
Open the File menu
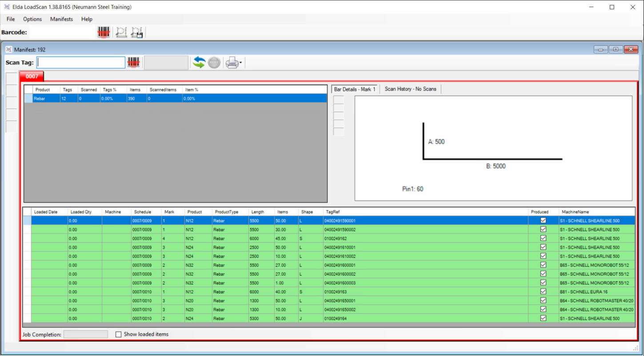(x=11, y=19)
